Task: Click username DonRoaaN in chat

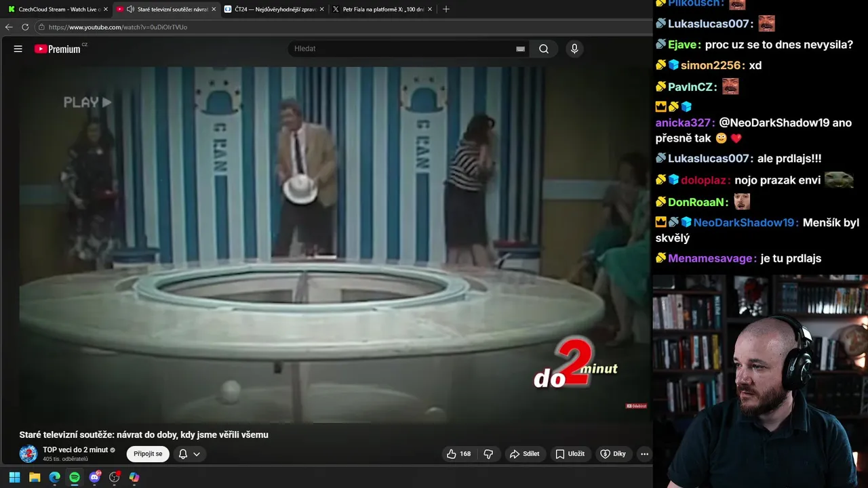Action: [x=698, y=202]
